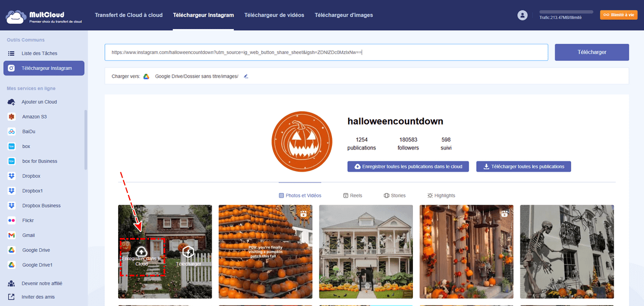Open the porch with pumpkin garlands thumbnail
The width and height of the screenshot is (644, 306).
coord(466,252)
